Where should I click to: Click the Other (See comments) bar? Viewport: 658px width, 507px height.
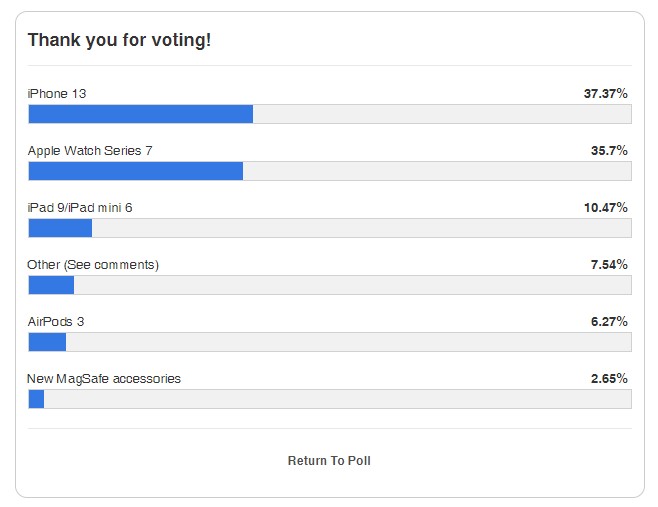pyautogui.click(x=330, y=285)
